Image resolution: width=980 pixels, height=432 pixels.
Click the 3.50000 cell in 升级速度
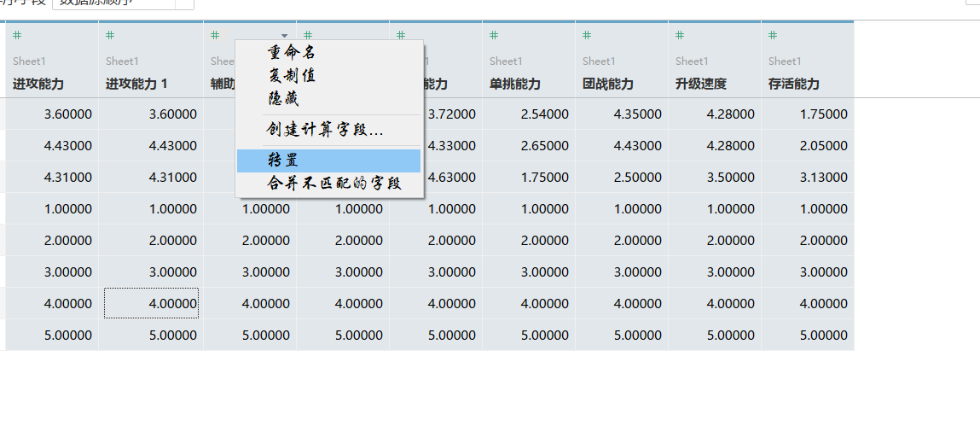coord(715,177)
